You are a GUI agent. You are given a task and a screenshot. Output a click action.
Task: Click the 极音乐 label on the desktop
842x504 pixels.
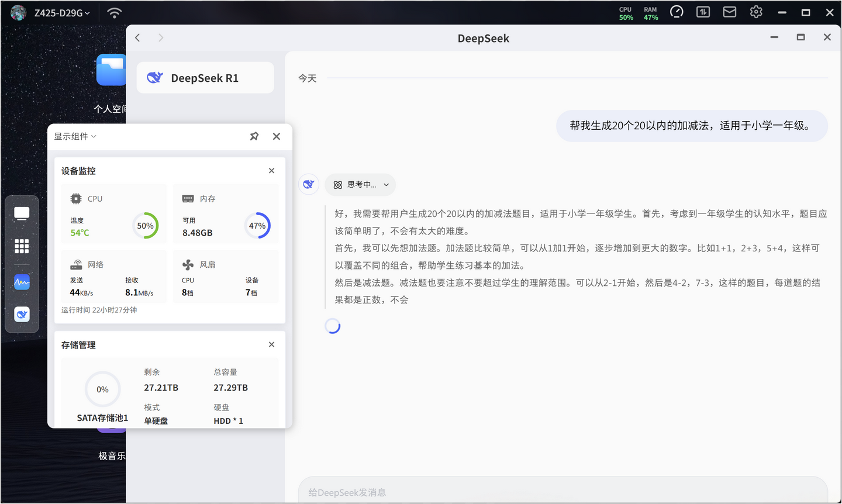click(x=112, y=456)
